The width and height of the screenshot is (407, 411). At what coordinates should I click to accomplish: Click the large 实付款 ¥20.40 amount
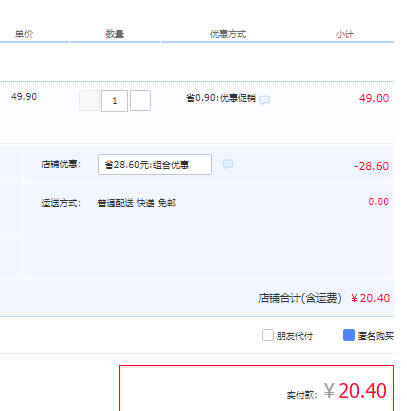click(355, 391)
